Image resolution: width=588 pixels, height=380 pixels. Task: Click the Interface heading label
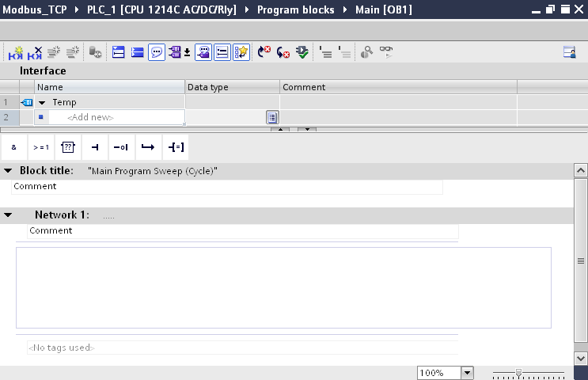point(43,71)
